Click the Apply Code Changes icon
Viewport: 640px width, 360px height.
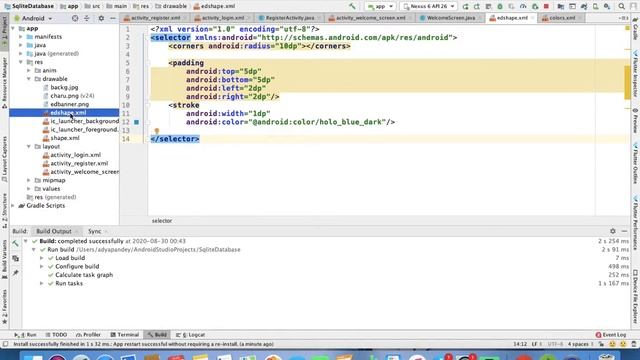point(488,6)
